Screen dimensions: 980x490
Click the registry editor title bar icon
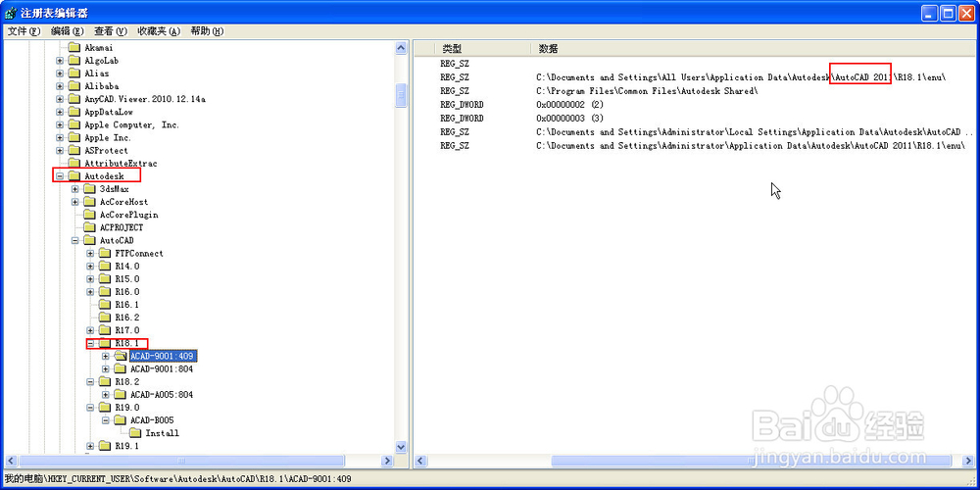(11, 12)
